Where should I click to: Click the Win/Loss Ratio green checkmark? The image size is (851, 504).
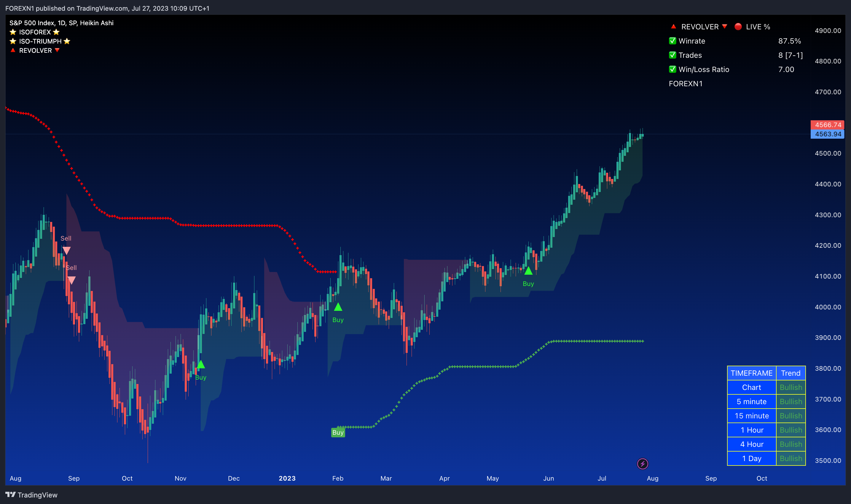click(x=672, y=69)
